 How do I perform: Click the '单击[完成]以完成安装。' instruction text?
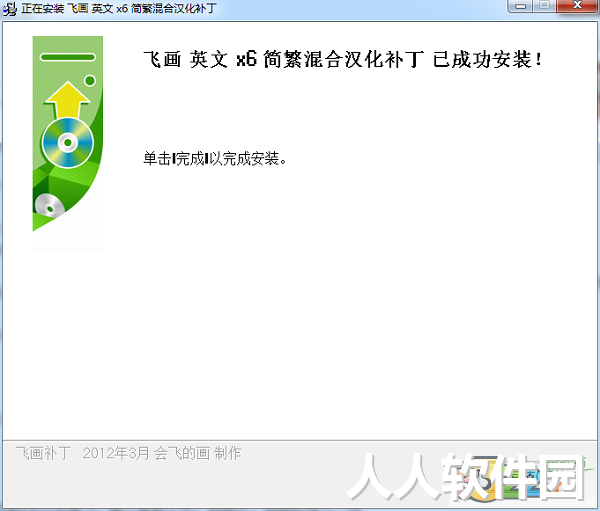click(x=215, y=158)
